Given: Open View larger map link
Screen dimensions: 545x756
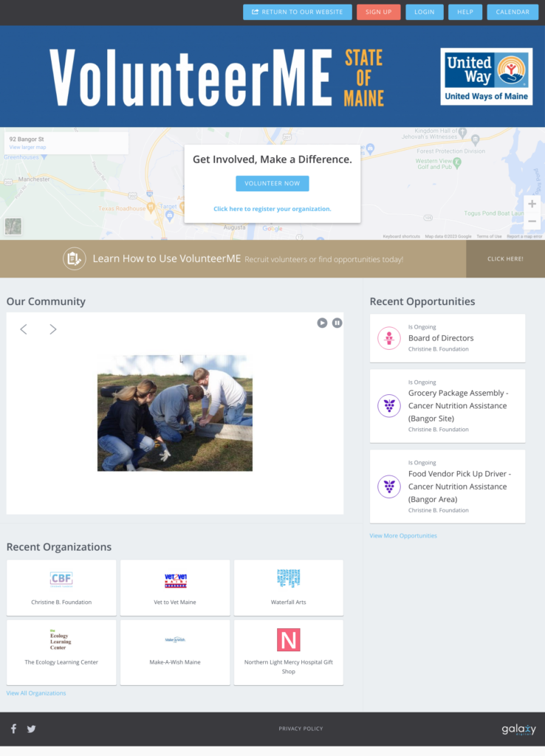Looking at the screenshot, I should (27, 147).
